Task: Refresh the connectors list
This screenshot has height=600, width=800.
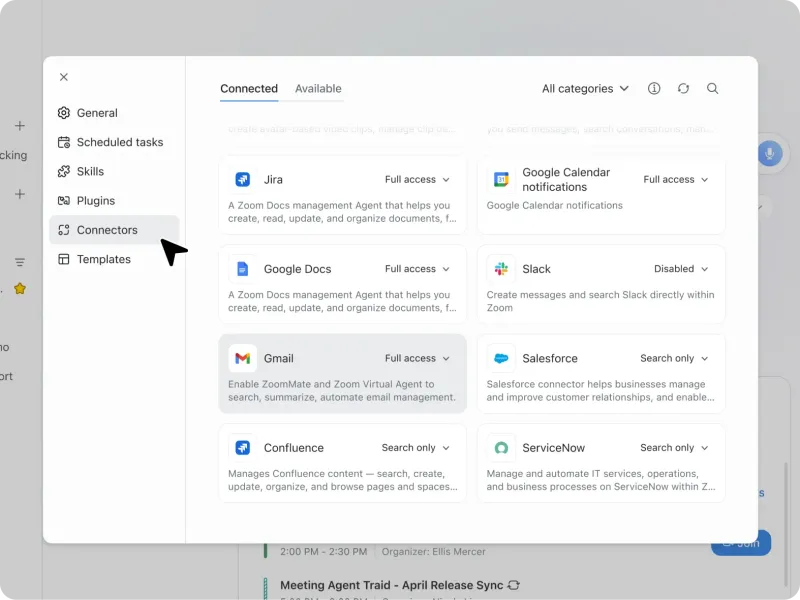Action: [x=683, y=89]
